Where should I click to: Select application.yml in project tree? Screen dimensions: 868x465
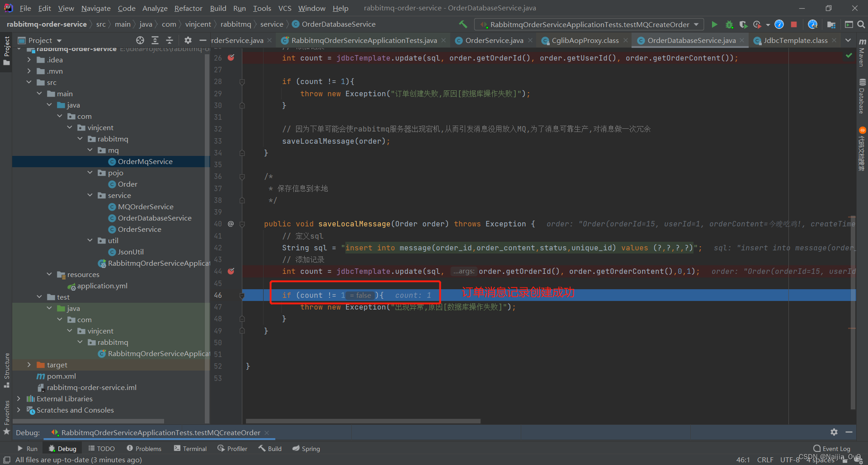pos(102,286)
